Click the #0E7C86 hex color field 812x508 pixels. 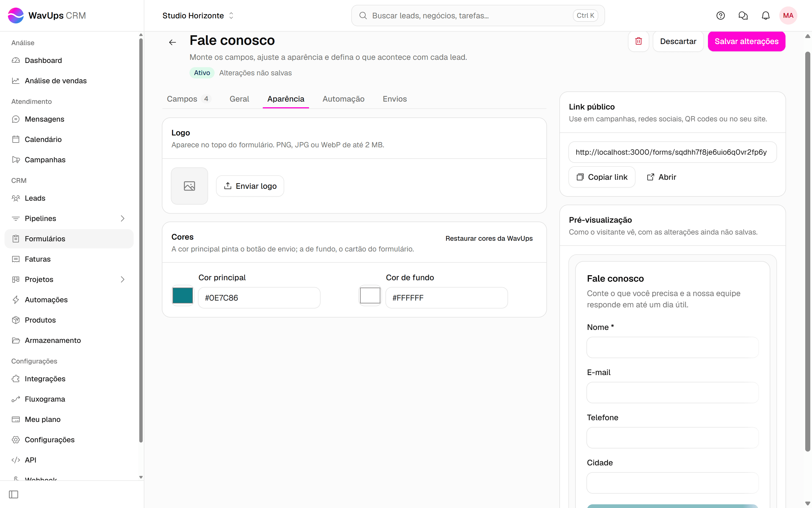click(x=259, y=298)
